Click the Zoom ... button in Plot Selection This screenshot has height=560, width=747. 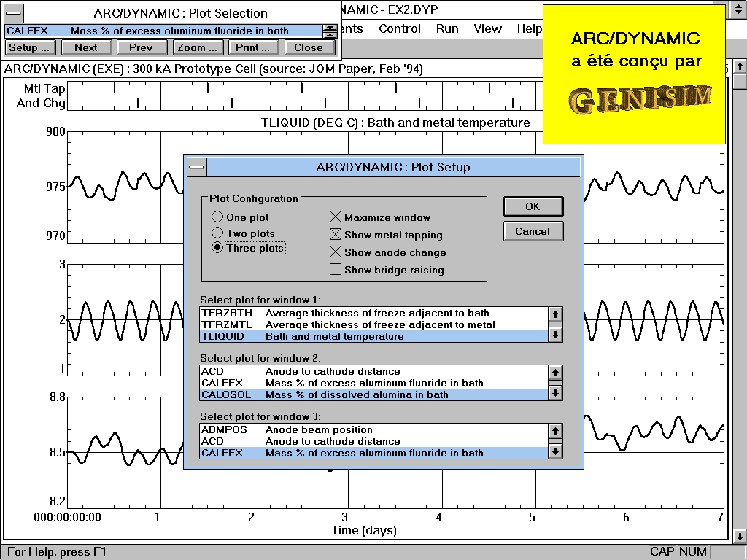point(197,47)
